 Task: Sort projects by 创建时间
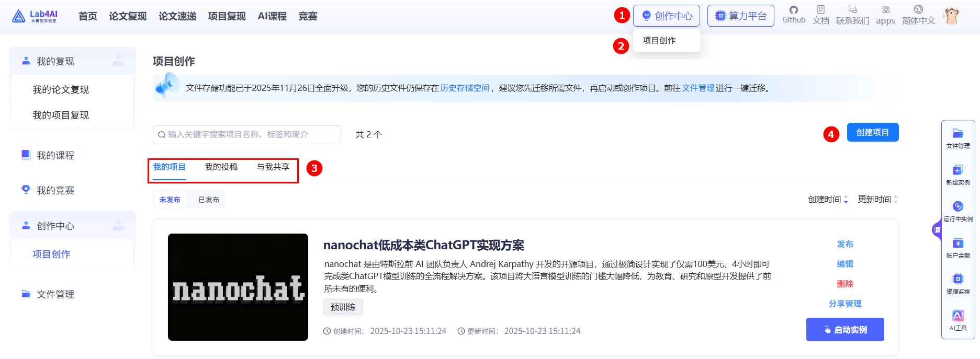pos(828,200)
